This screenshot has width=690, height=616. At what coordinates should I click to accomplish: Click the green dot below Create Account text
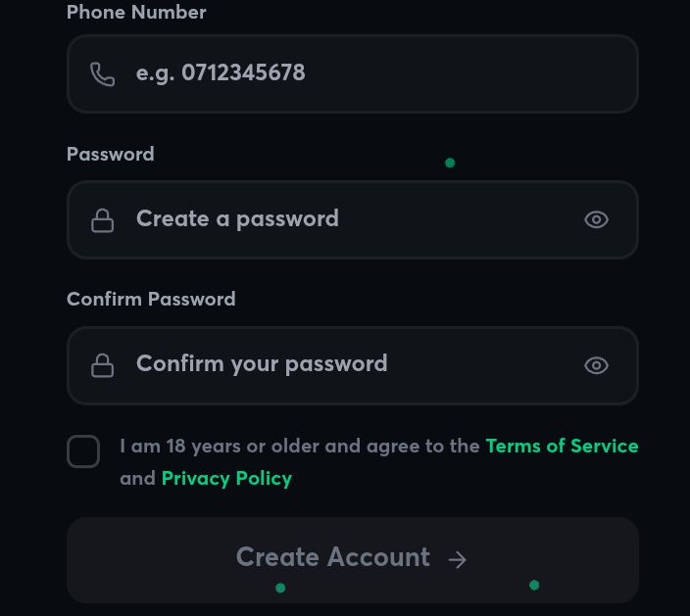tap(280, 588)
